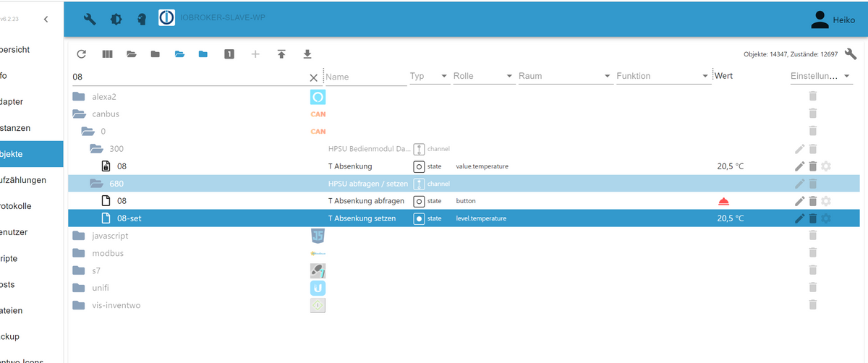Screen dimensions: 868x363
Task: Select the 08 state under folder 300
Action: (463, 166)
